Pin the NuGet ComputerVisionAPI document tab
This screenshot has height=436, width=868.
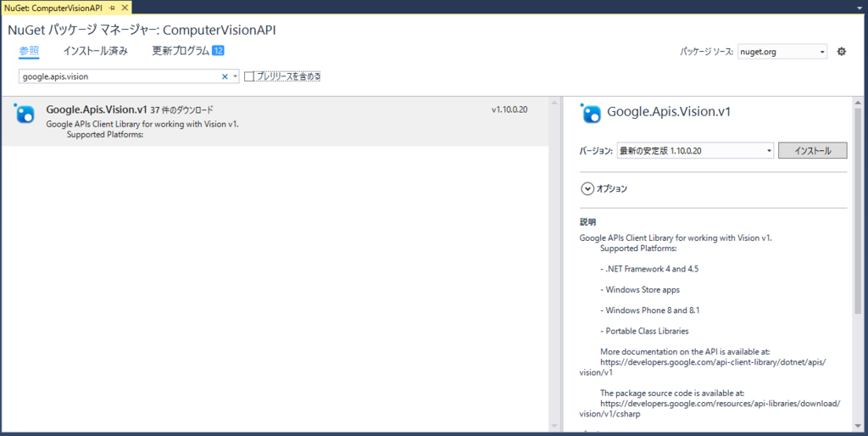pyautogui.click(x=112, y=8)
